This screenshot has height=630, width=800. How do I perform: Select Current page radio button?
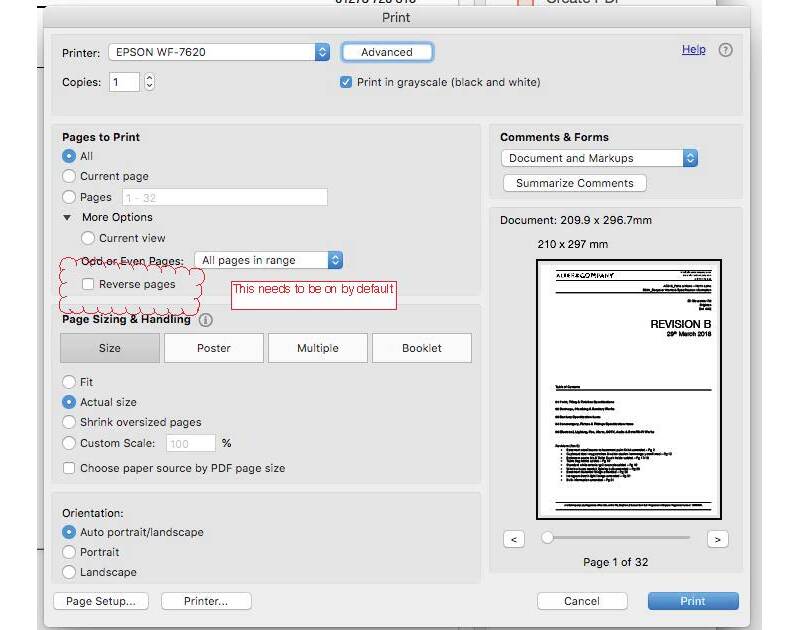click(69, 176)
